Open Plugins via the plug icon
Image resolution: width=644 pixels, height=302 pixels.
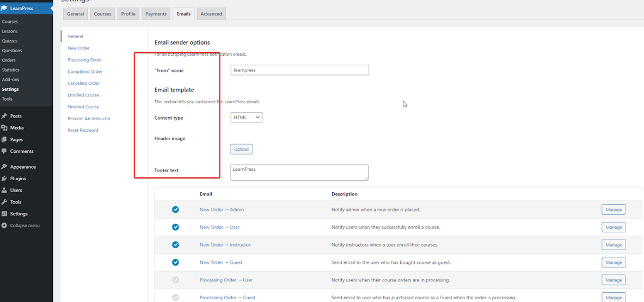pos(4,178)
